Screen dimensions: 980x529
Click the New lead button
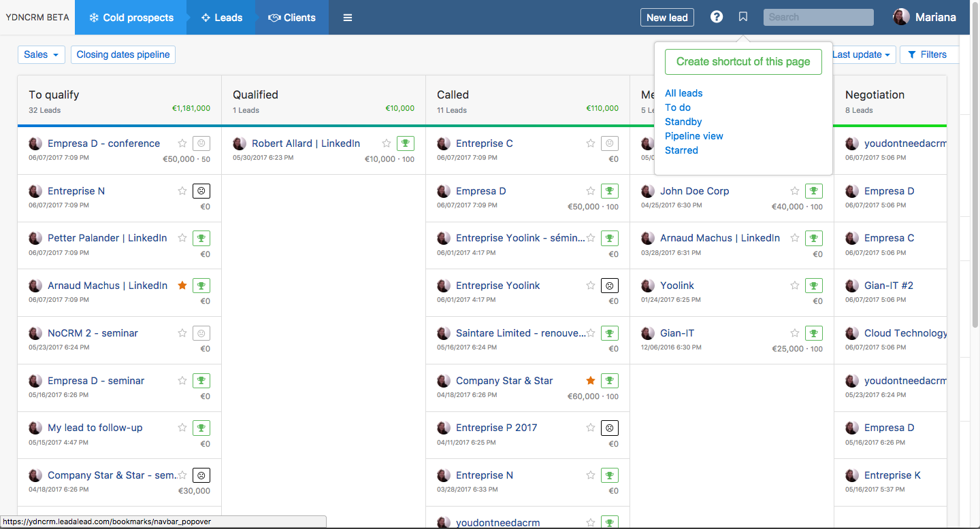click(667, 18)
